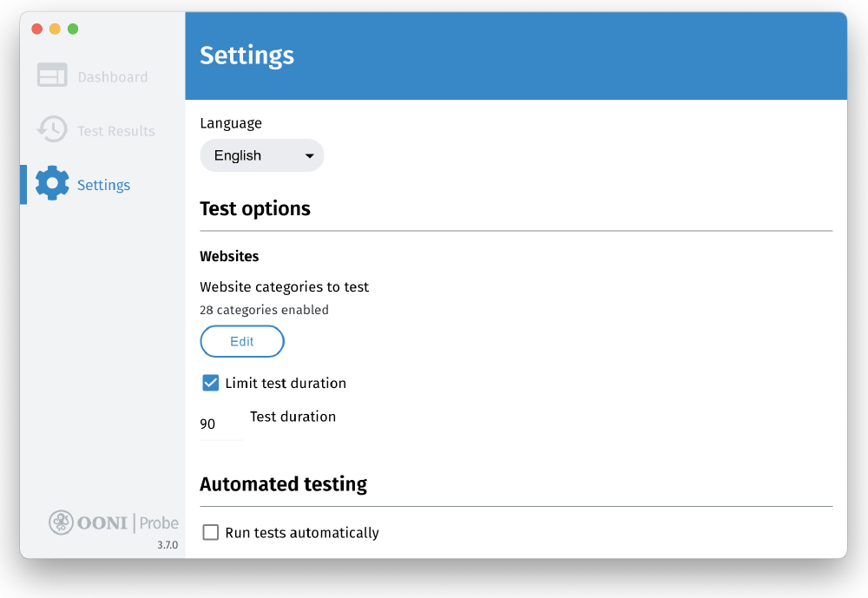This screenshot has height=598, width=868.
Task: Select the Dashboard monitor icon
Action: (x=52, y=75)
